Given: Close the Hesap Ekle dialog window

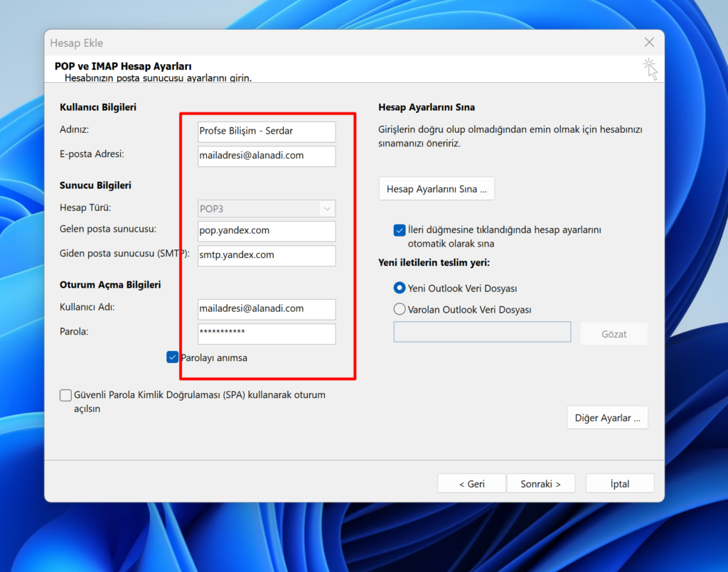Looking at the screenshot, I should click(x=648, y=43).
